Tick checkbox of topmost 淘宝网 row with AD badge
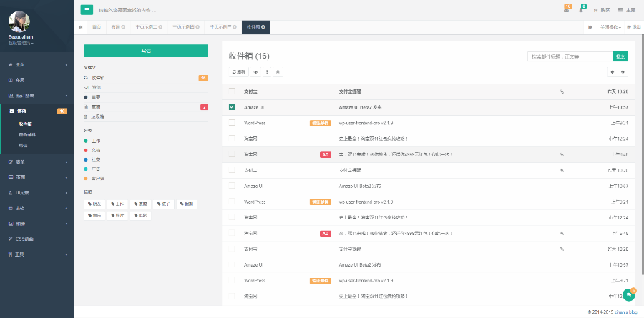644x318 pixels. coord(232,154)
